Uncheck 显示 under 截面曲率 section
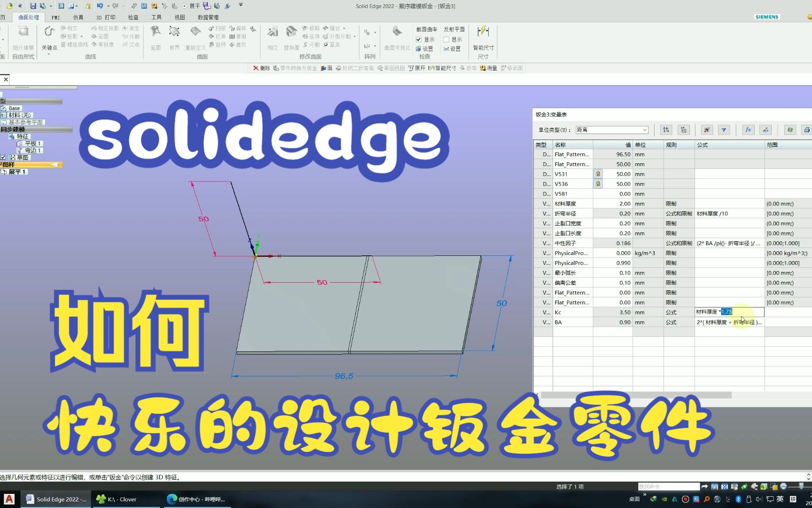812x508 pixels. [x=419, y=40]
